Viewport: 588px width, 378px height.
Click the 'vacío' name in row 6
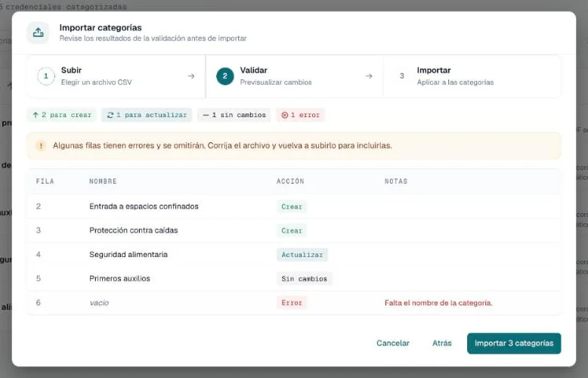[x=99, y=302]
